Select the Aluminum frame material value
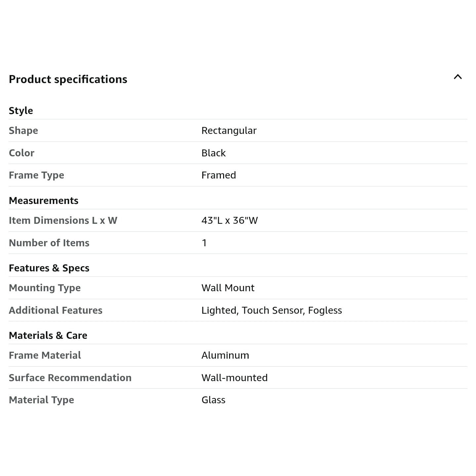Screen dimensions: 476x476 point(225,355)
